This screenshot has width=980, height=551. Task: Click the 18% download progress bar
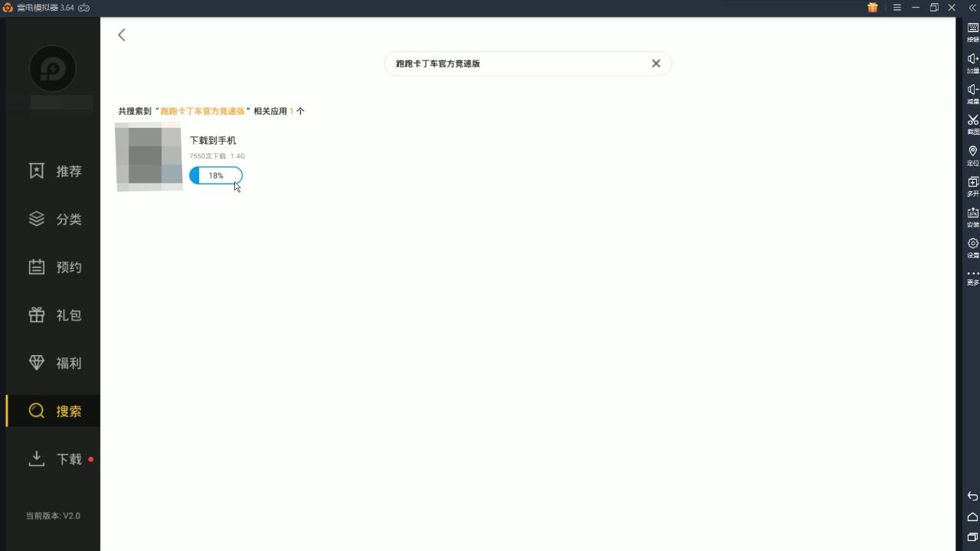pos(216,175)
